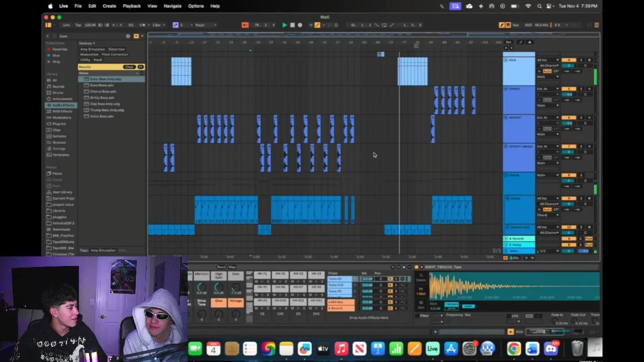Open the Main track 1/2 output dropdown
The height and width of the screenshot is (362, 644).
(x=547, y=251)
